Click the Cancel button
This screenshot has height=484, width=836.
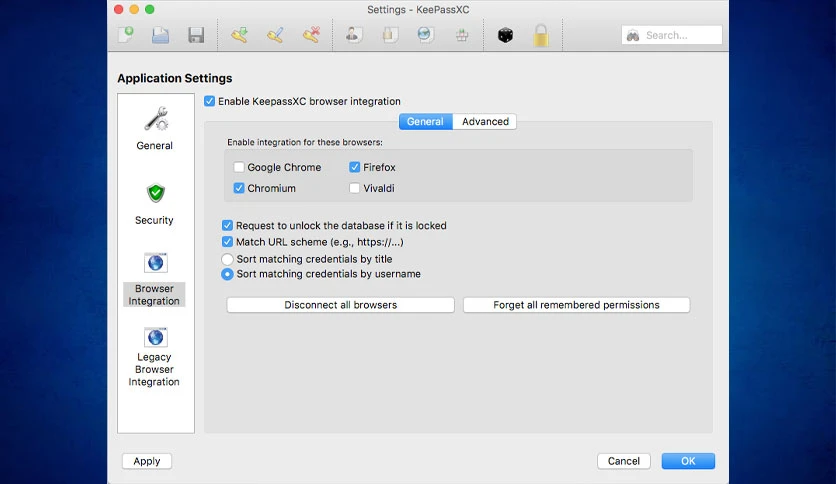click(x=624, y=461)
